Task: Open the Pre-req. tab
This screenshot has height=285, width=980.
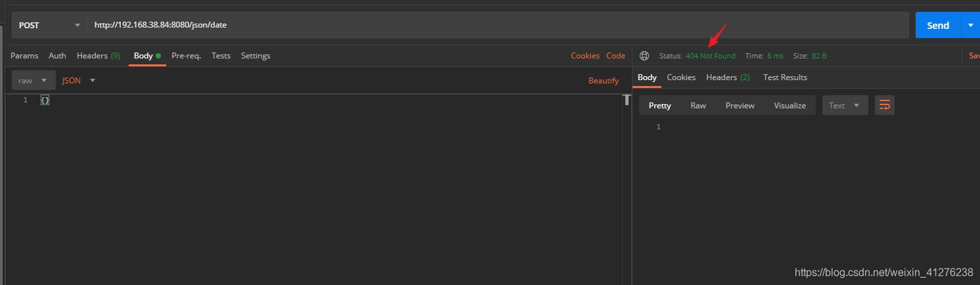Action: coord(186,56)
